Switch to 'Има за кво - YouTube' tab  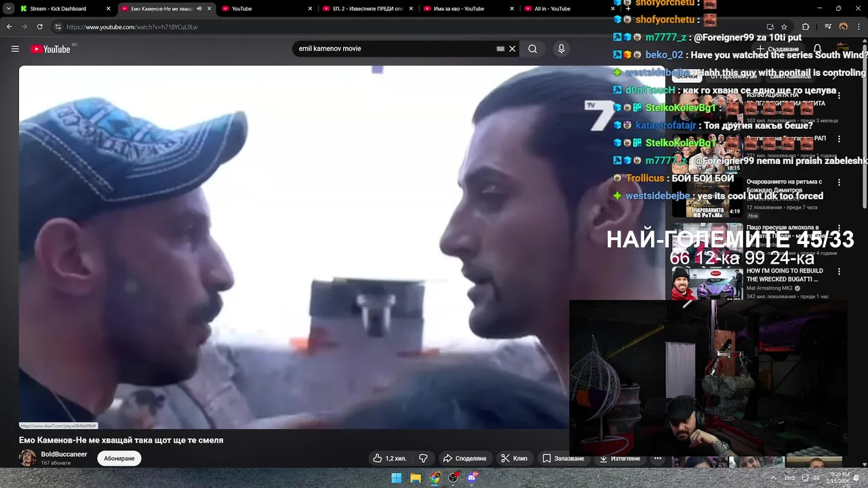[x=468, y=9]
